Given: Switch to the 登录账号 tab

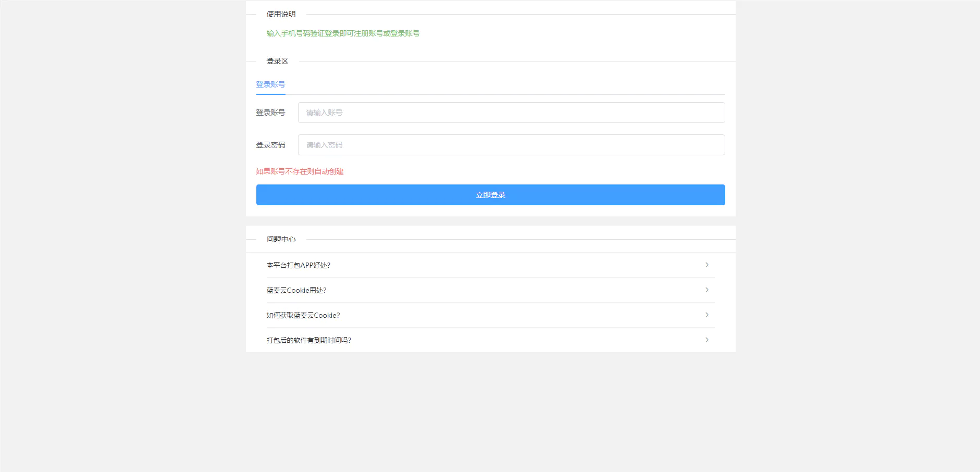Looking at the screenshot, I should (270, 84).
